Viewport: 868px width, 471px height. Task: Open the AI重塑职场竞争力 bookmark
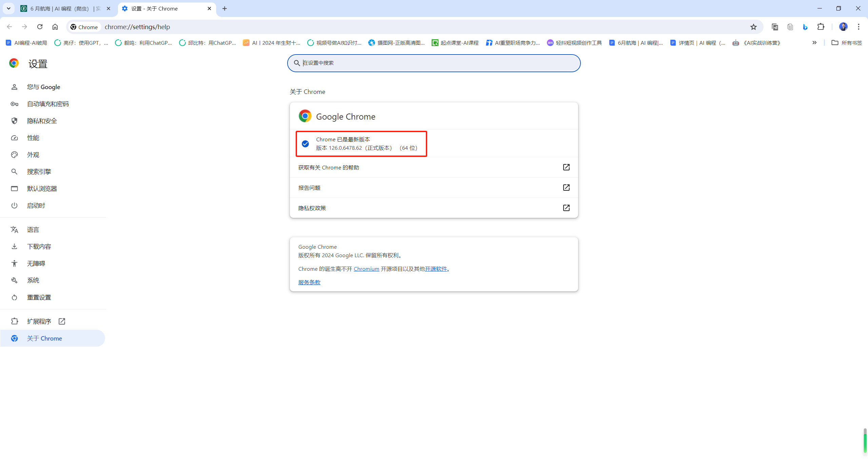pos(513,43)
